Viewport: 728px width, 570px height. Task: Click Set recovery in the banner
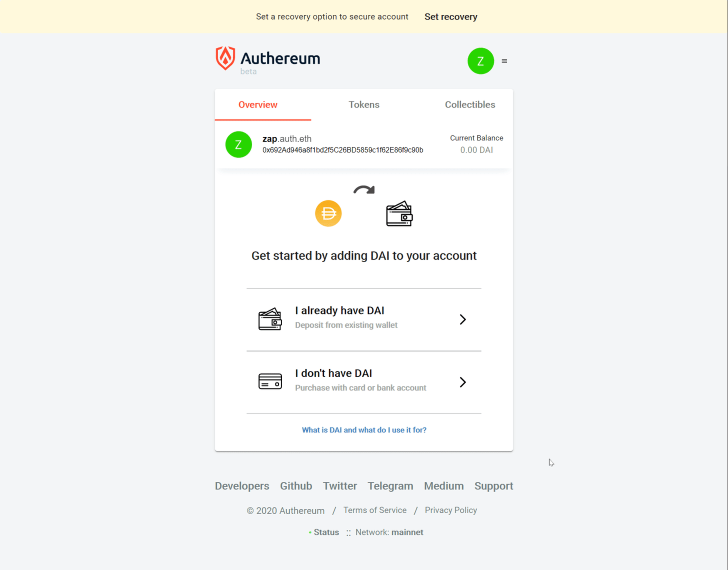[451, 16]
